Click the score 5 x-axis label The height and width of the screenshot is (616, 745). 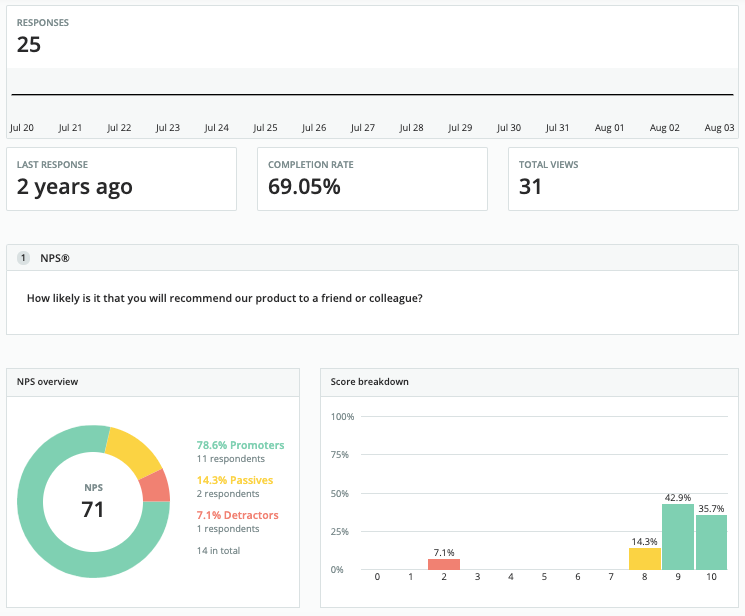(544, 577)
